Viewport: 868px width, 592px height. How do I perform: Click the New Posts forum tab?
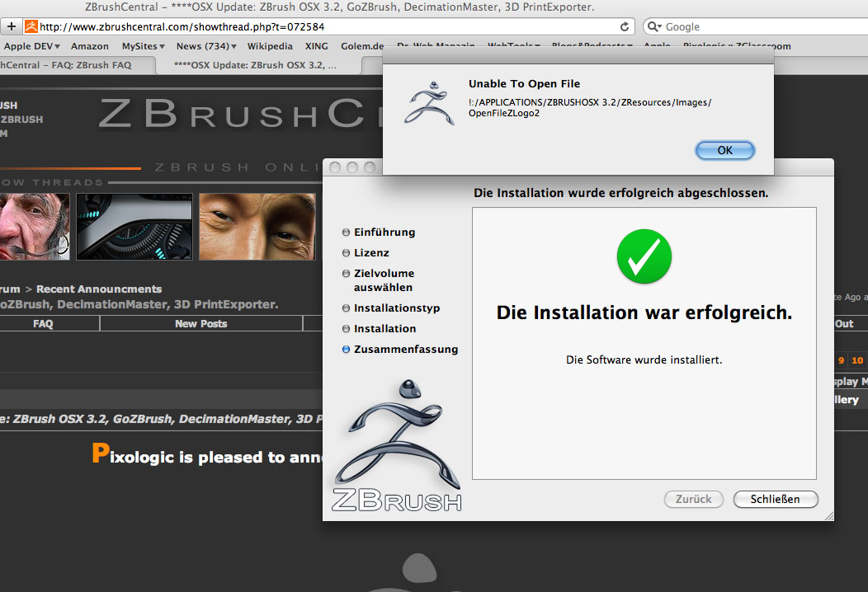point(200,323)
